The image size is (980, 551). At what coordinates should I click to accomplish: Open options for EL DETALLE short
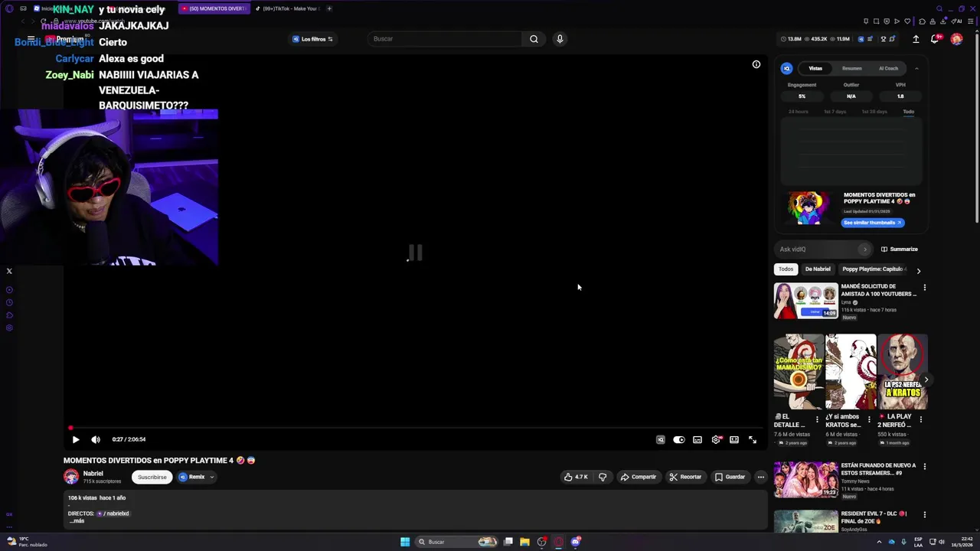[x=817, y=419]
